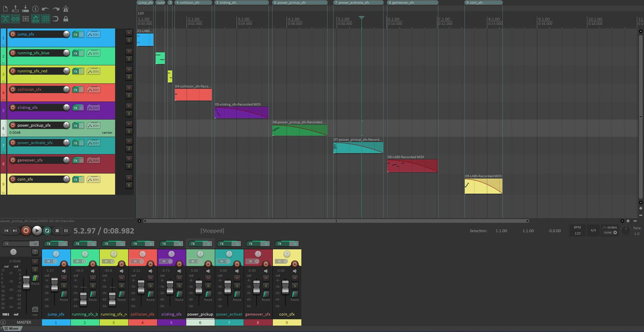Screen dimensions: 644x332
Task: Toggle the lock icon in toolbar
Action: [66, 19]
